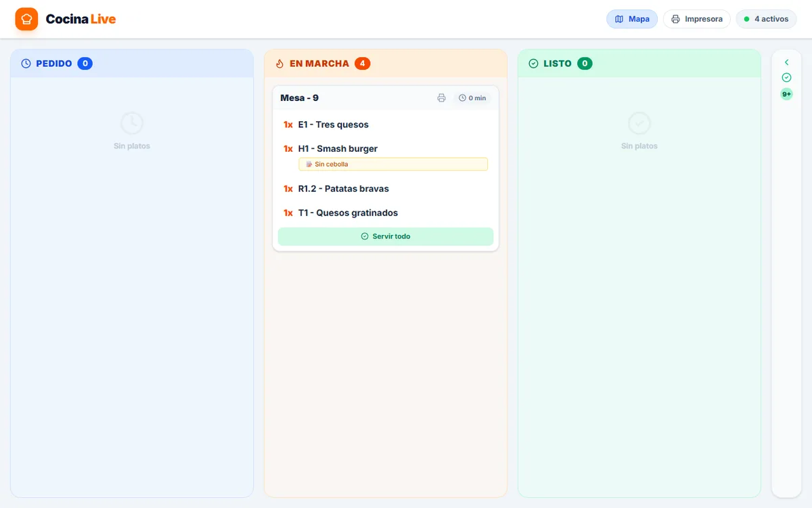812x508 pixels.
Task: Click the flame icon beside En Marcha
Action: click(x=279, y=64)
